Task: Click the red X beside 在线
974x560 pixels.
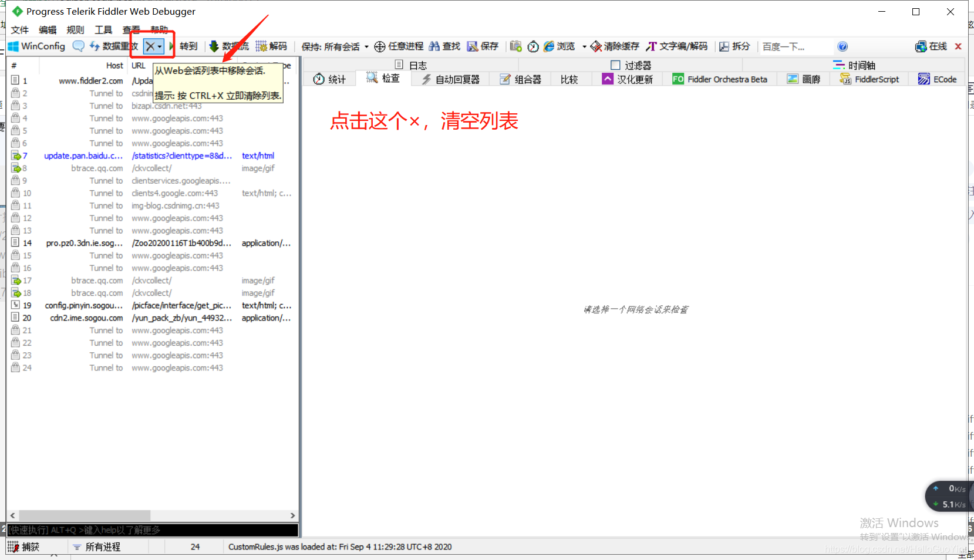Action: pos(958,46)
